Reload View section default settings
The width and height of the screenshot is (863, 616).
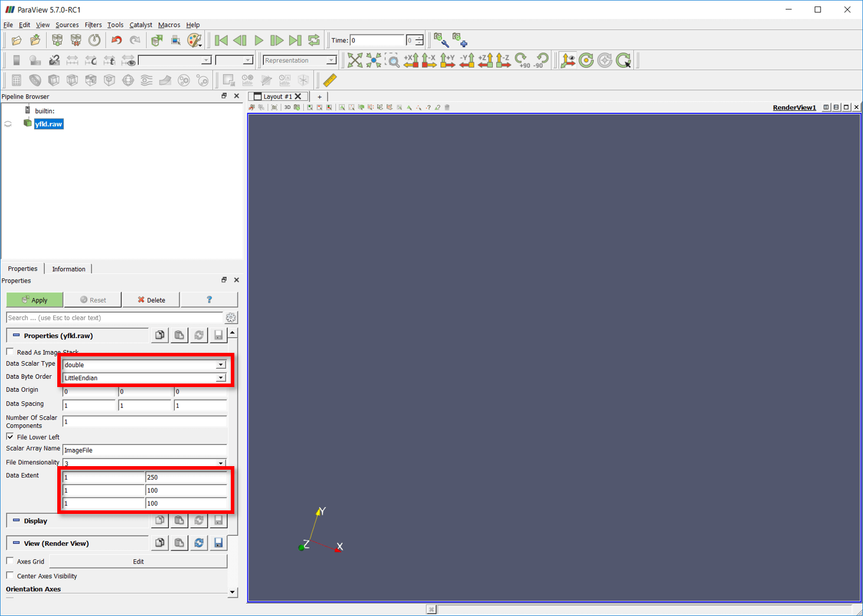coord(199,543)
